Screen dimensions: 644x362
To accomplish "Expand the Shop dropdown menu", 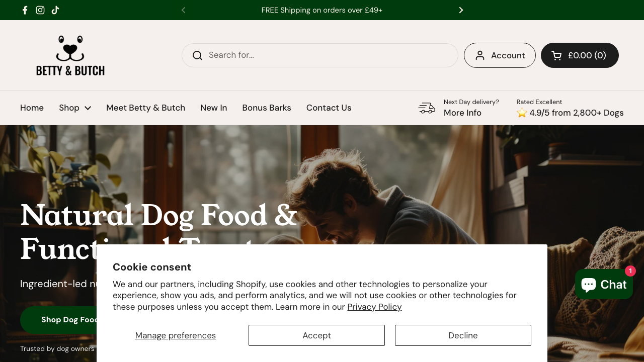I will (75, 108).
